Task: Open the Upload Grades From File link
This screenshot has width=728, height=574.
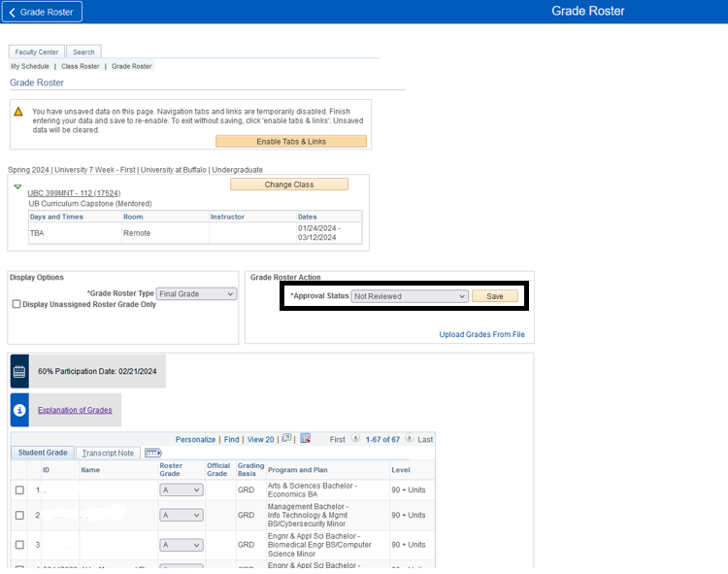Action: [x=481, y=334]
